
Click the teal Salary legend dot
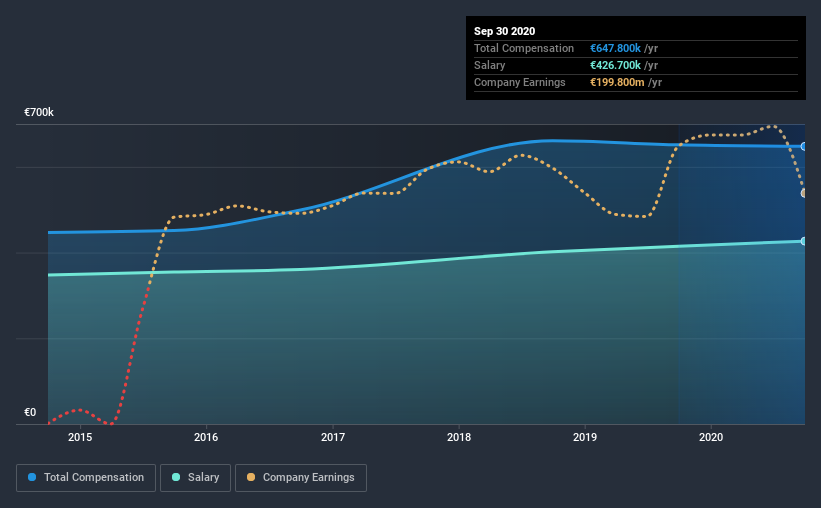pyautogui.click(x=176, y=477)
